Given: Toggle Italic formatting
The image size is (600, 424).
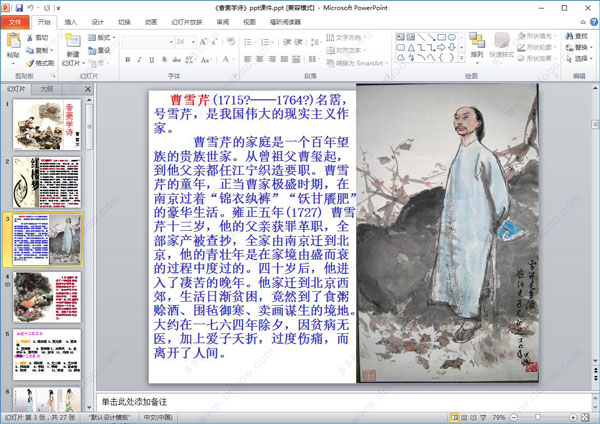Looking at the screenshot, I should tap(139, 59).
